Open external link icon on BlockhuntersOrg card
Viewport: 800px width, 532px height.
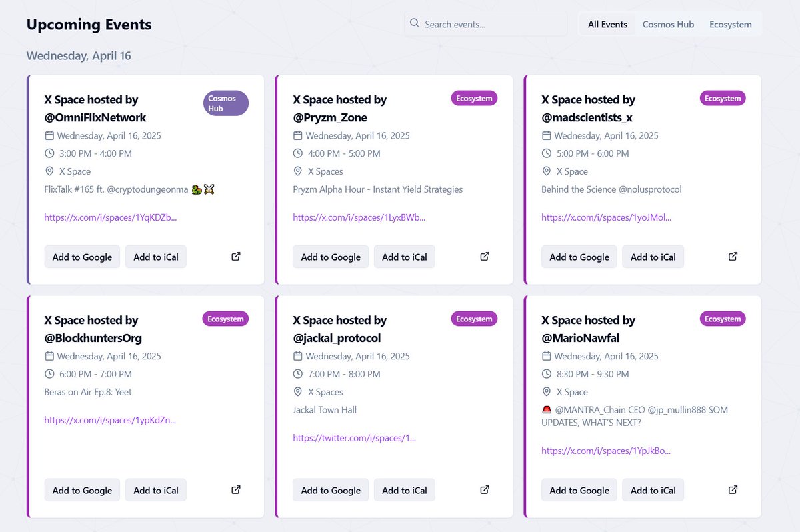[x=236, y=489]
